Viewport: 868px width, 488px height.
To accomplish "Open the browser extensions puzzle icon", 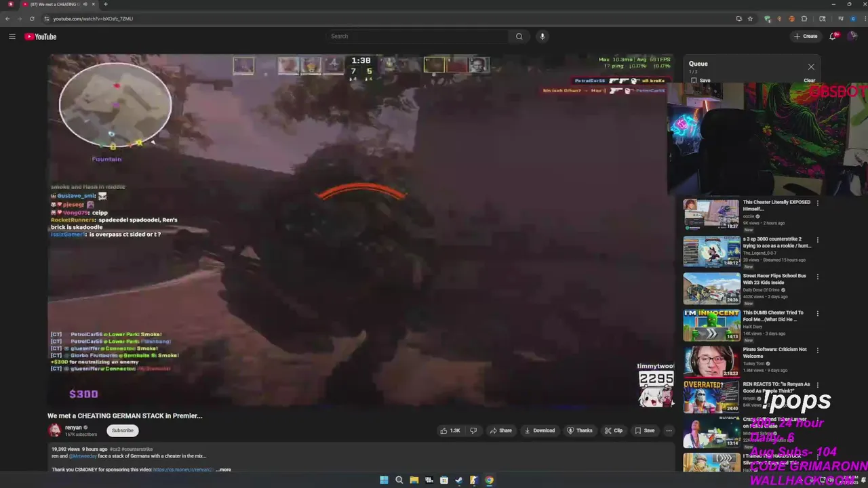I will pos(804,19).
